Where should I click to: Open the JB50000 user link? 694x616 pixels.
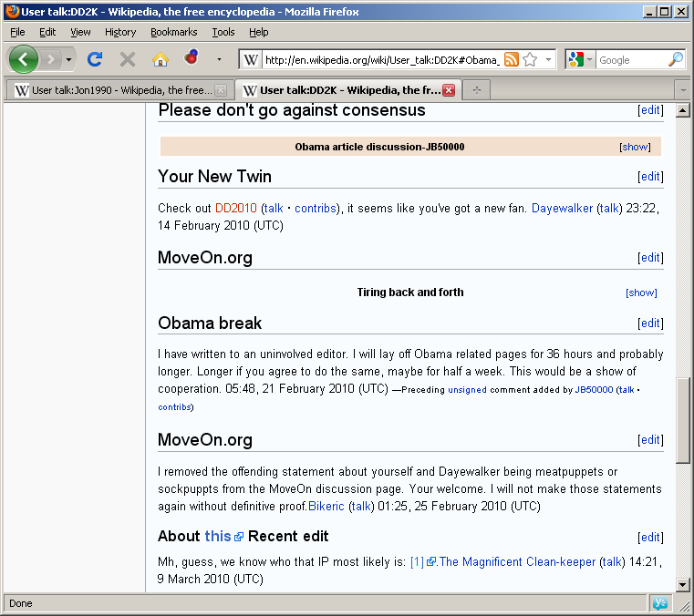594,390
